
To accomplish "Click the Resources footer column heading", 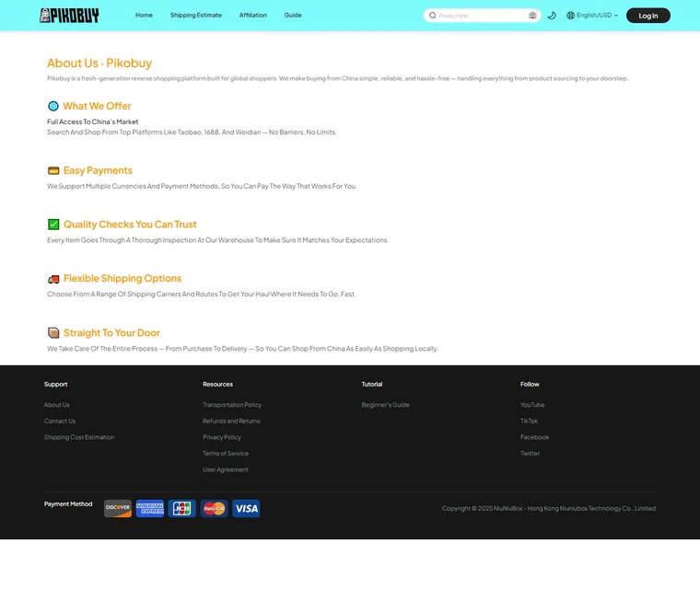I will click(218, 384).
